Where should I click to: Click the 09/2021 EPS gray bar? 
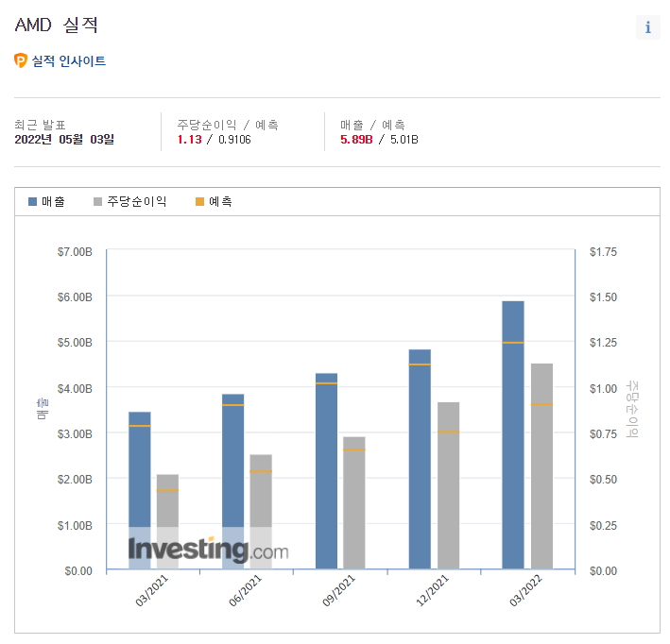(354, 502)
